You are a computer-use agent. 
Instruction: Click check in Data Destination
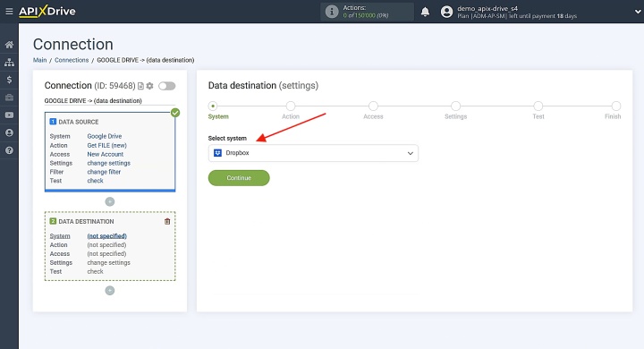[x=96, y=271]
